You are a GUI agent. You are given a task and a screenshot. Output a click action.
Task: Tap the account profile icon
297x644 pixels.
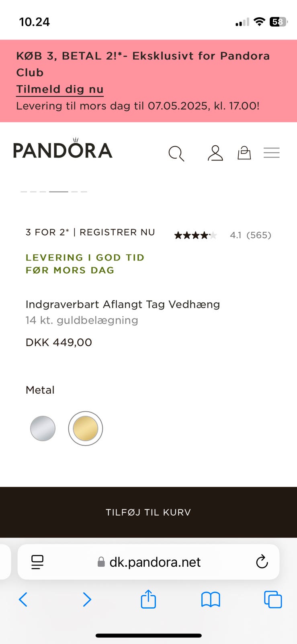pyautogui.click(x=215, y=153)
